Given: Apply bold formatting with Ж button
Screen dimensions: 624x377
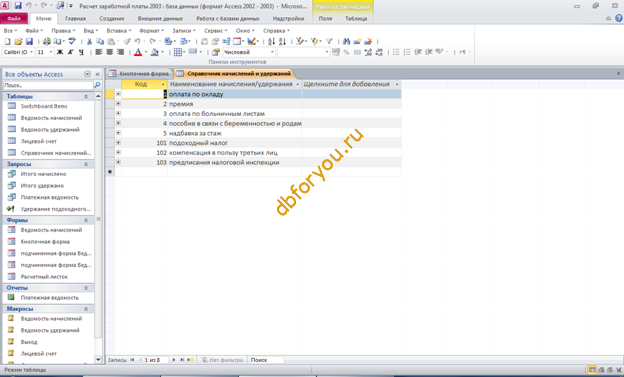Looking at the screenshot, I should (60, 52).
